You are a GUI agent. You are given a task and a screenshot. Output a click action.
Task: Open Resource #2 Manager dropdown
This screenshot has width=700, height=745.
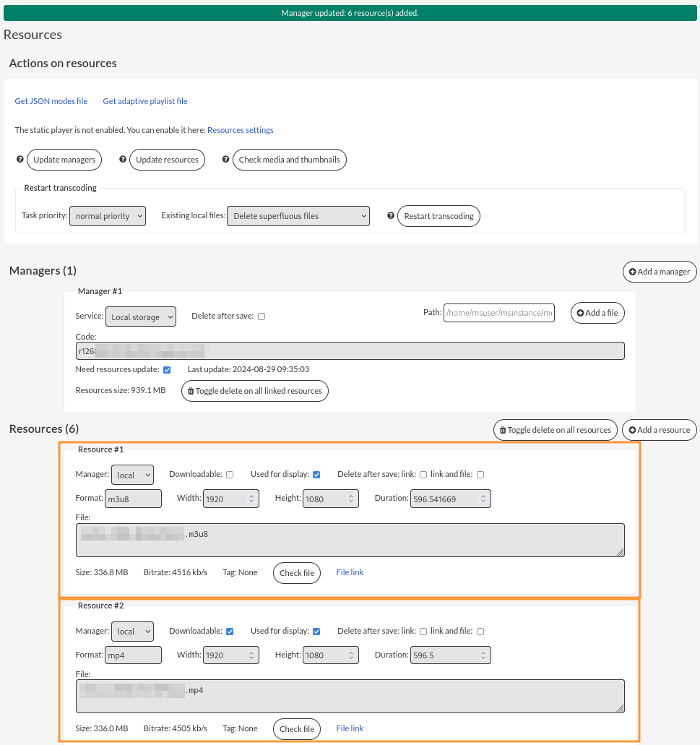click(132, 632)
